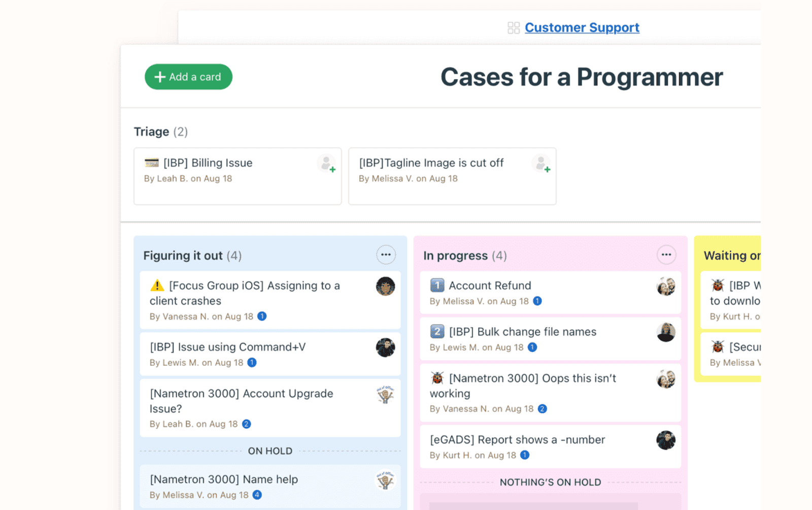812x510 pixels.
Task: Click the assign-person icon on Tagline Image card
Action: coord(542,164)
